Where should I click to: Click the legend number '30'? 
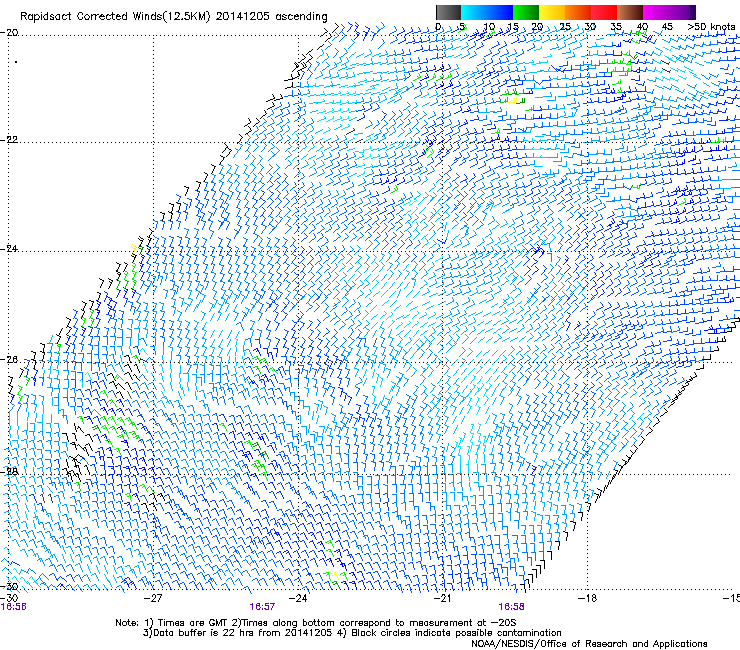pyautogui.click(x=590, y=27)
